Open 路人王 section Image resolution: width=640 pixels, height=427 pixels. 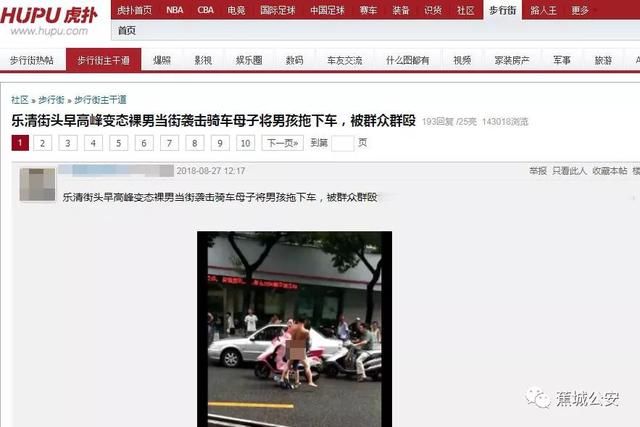(x=543, y=10)
